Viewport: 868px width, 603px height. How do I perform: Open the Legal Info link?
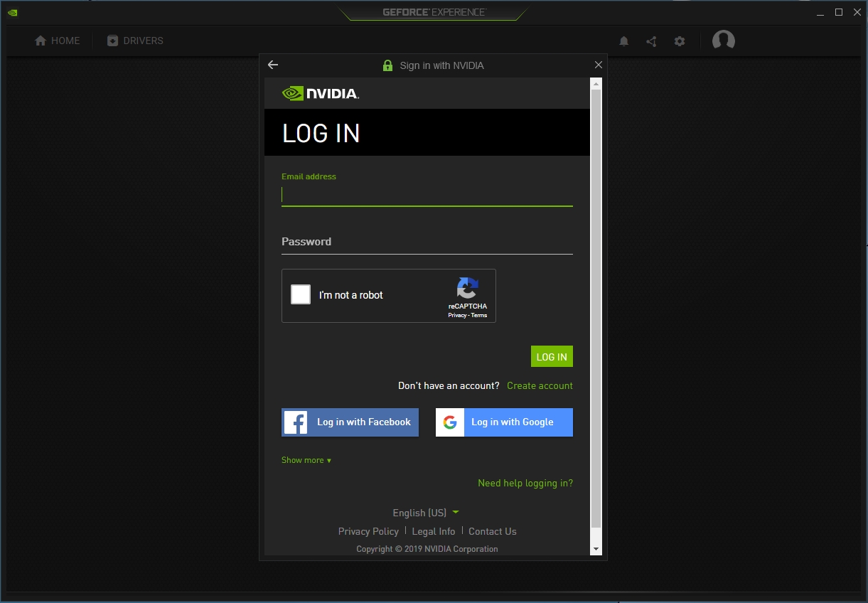[434, 531]
